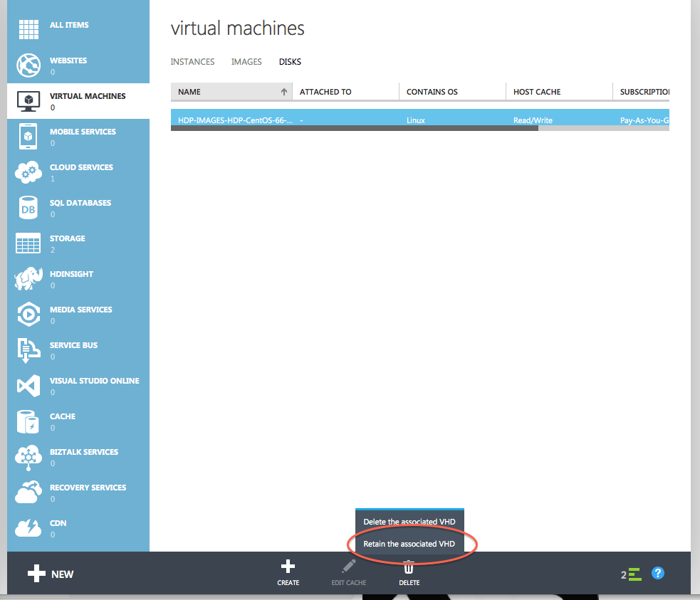Switch to the Instances tab
The width and height of the screenshot is (700, 600).
pyautogui.click(x=192, y=62)
